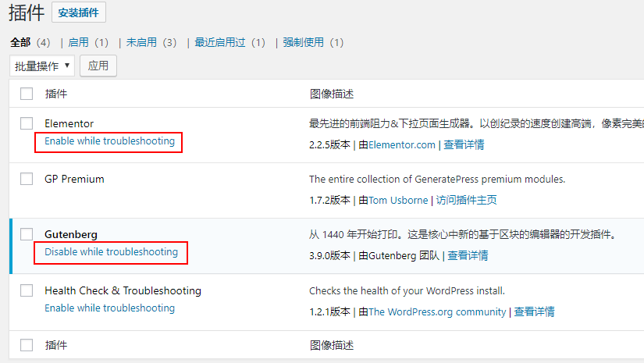Open Tom Usborne author link
The width and height of the screenshot is (644, 363).
[398, 200]
